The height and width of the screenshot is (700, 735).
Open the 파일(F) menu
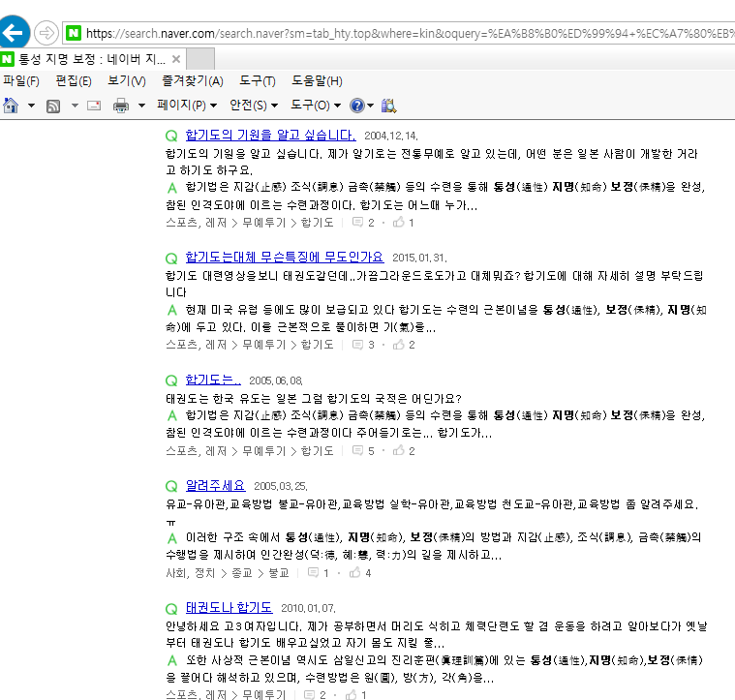tap(21, 81)
